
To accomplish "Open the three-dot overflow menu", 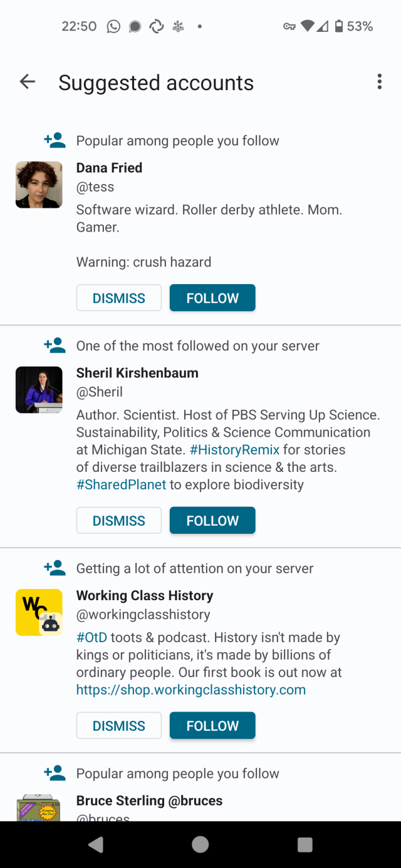I will point(379,82).
